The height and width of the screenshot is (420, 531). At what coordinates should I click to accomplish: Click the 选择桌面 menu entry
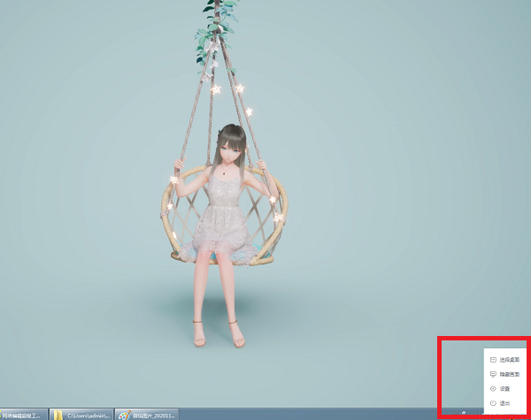(x=509, y=360)
